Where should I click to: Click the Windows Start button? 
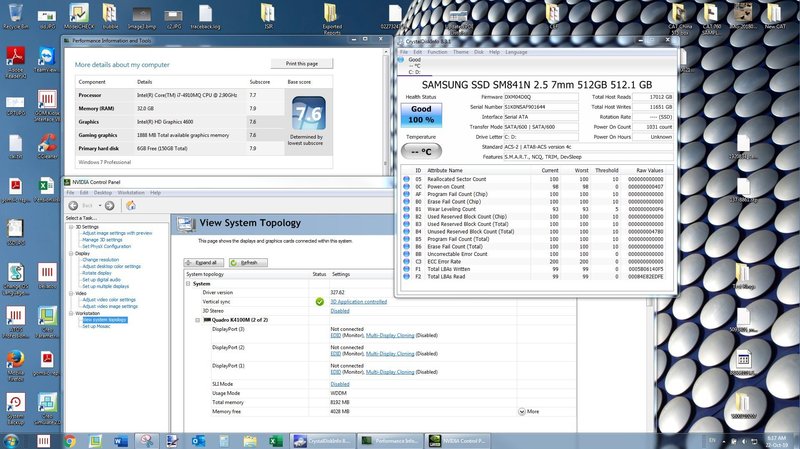point(12,440)
